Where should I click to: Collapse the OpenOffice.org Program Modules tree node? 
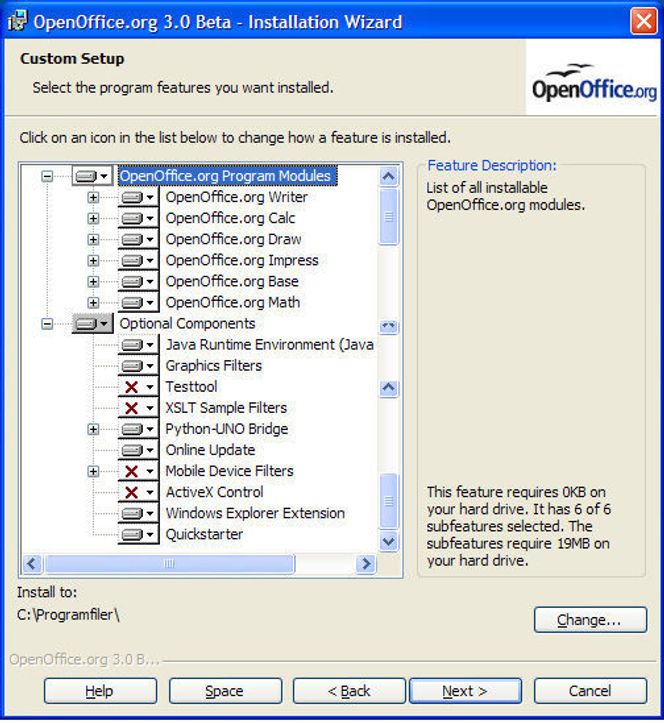click(47, 176)
